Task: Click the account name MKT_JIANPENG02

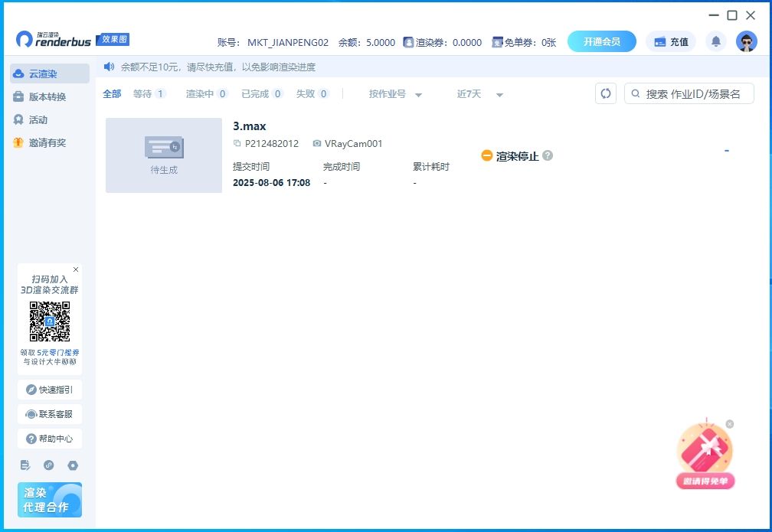Action: (287, 42)
